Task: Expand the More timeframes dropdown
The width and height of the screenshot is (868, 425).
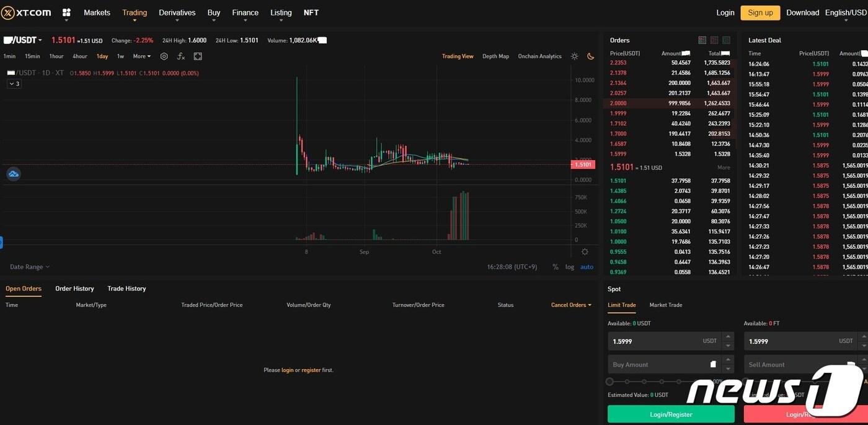Action: click(142, 56)
